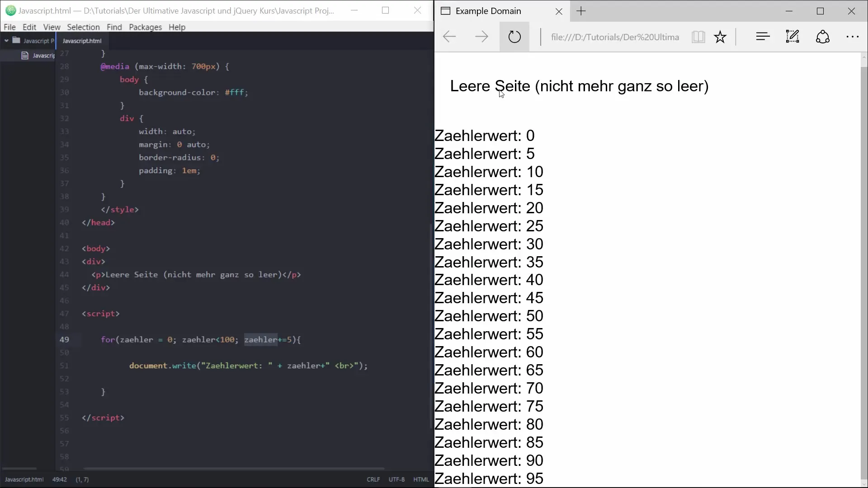Click the share icon in browser toolbar

click(x=822, y=37)
